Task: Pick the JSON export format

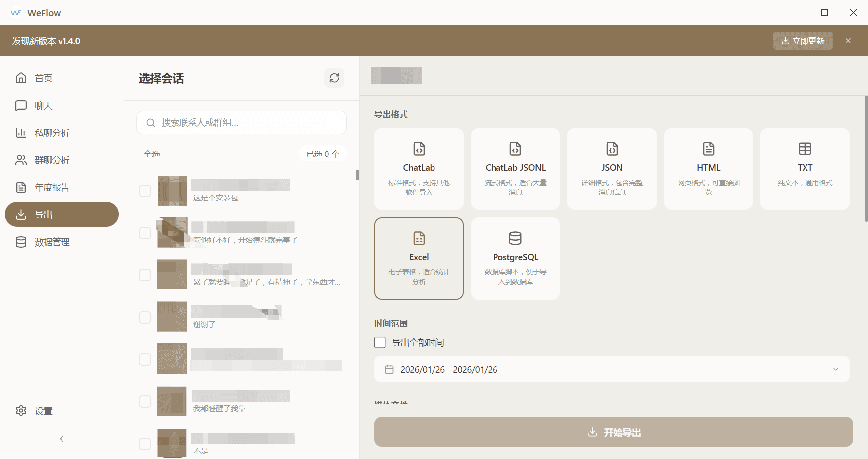Action: click(x=612, y=169)
